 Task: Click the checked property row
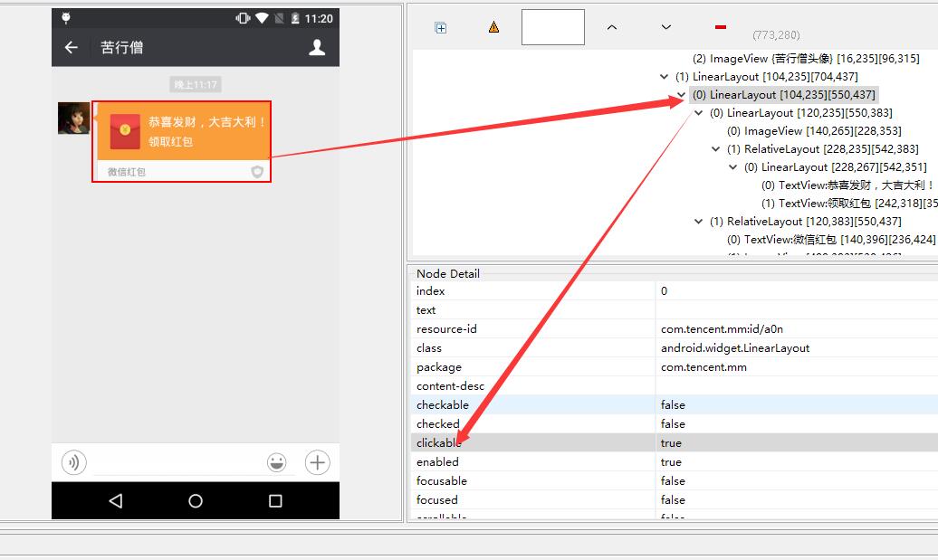coord(675,424)
